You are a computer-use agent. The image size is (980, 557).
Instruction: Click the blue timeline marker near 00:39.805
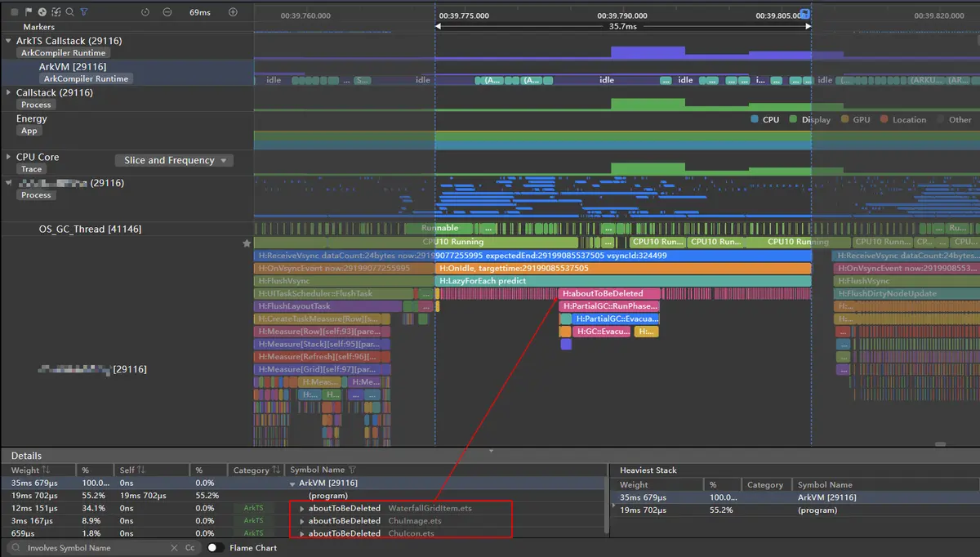point(804,13)
